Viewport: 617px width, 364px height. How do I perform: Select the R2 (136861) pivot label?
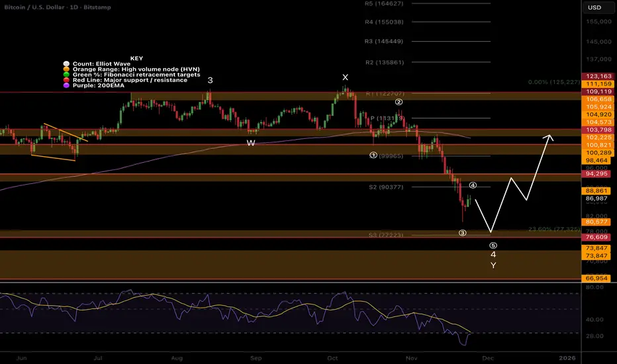[x=385, y=62]
